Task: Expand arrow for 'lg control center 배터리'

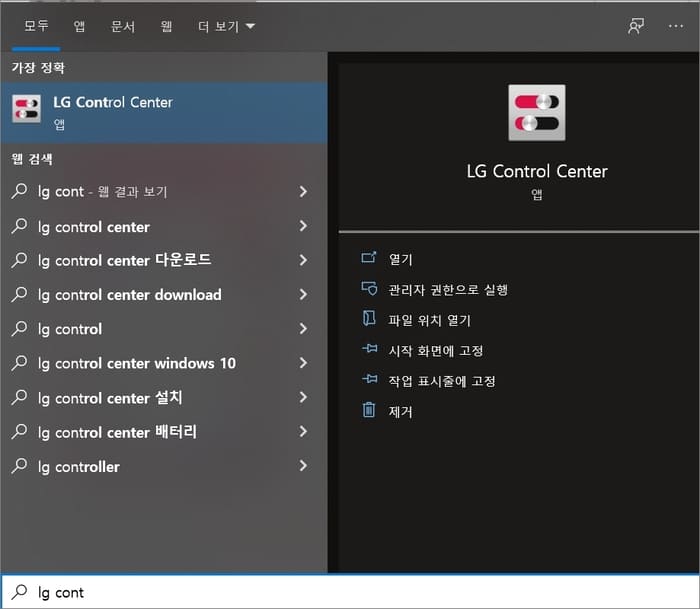Action: tap(303, 432)
